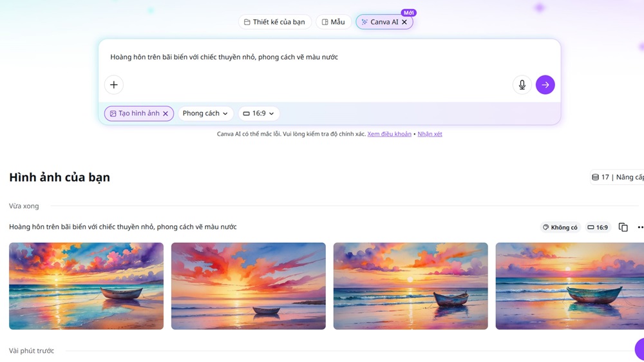The image size is (644, 362).
Task: Click the plus attachment icon
Action: coord(114,84)
